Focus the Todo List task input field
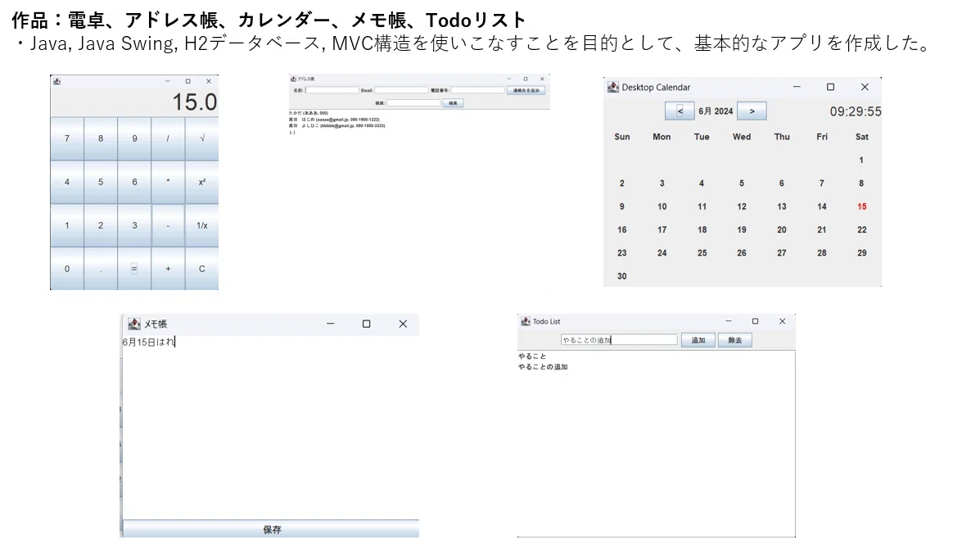 pos(620,340)
